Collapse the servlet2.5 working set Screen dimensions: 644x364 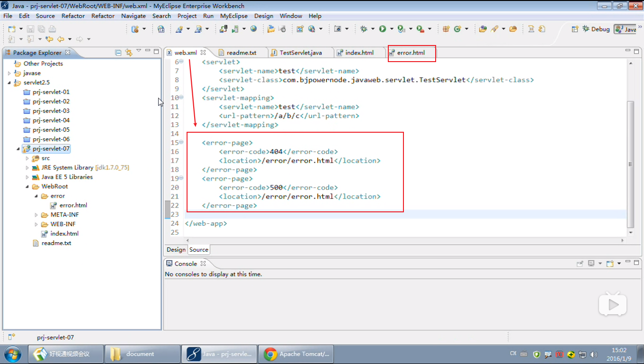pyautogui.click(x=9, y=82)
